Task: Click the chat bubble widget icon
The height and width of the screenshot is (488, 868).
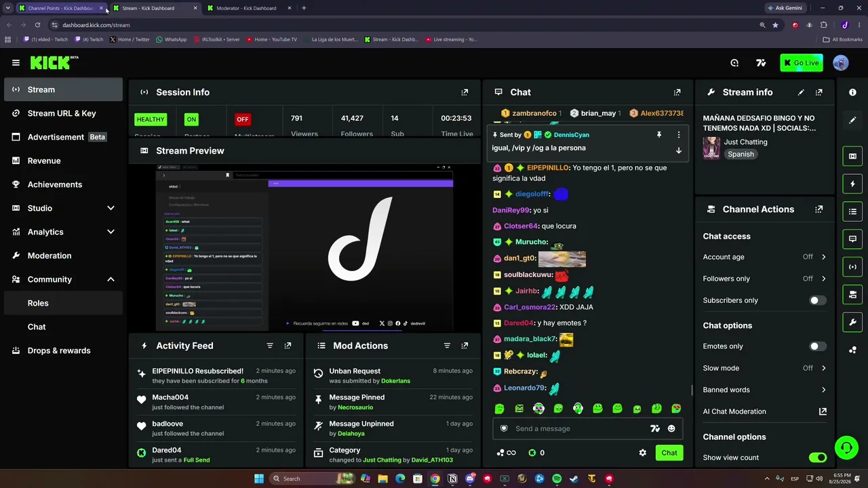Action: 852,239
